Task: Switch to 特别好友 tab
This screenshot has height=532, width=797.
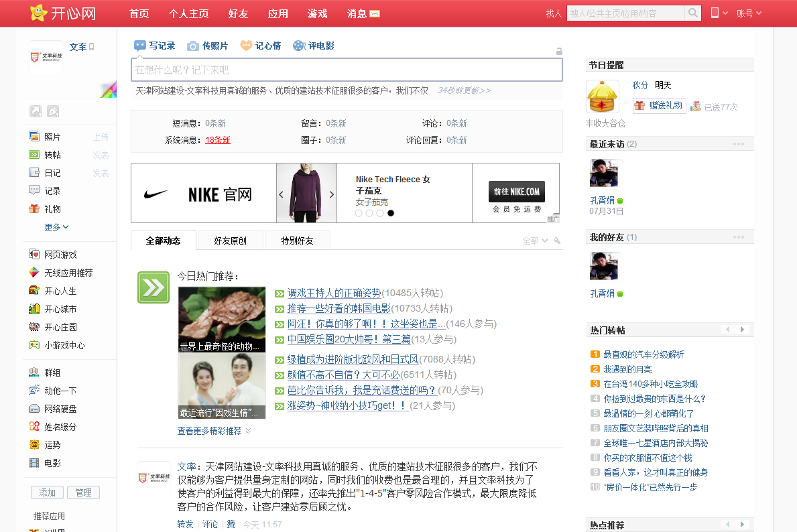Action: pyautogui.click(x=297, y=241)
